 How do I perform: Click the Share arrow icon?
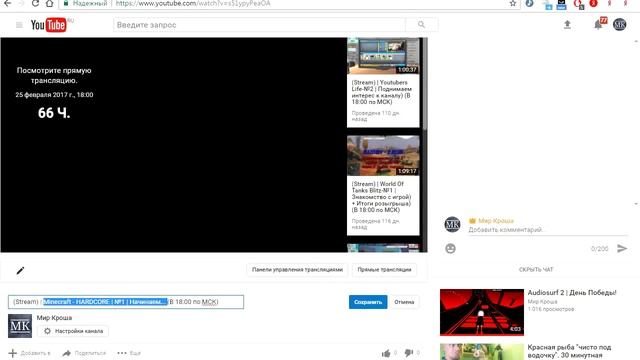point(67,353)
